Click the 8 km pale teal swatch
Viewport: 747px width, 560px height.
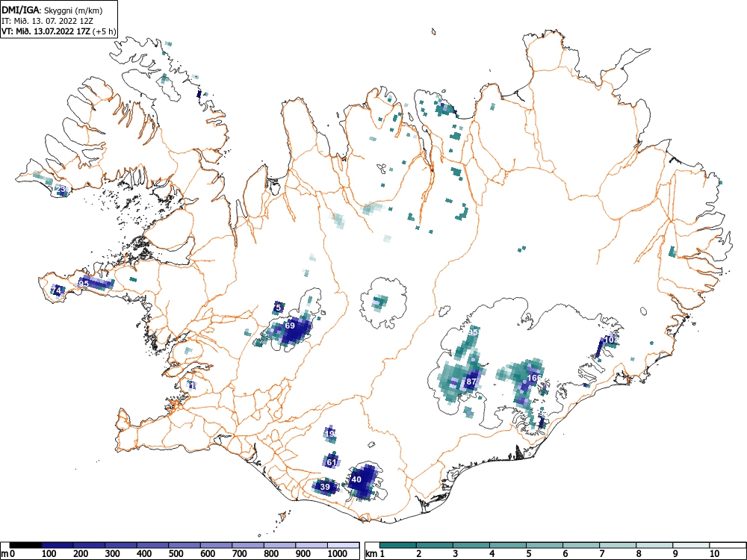click(654, 545)
